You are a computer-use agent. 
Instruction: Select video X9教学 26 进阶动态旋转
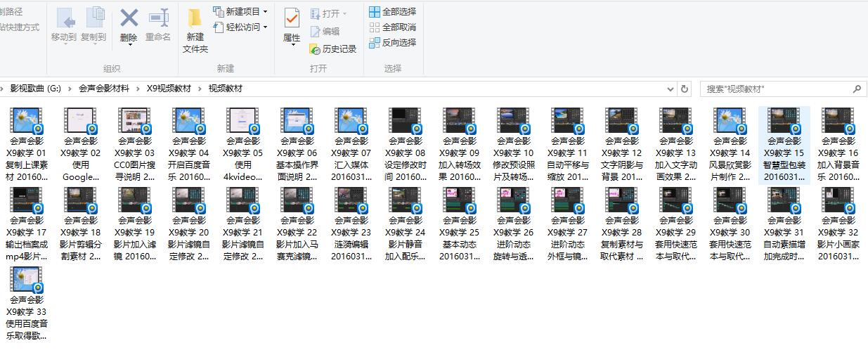point(514,224)
